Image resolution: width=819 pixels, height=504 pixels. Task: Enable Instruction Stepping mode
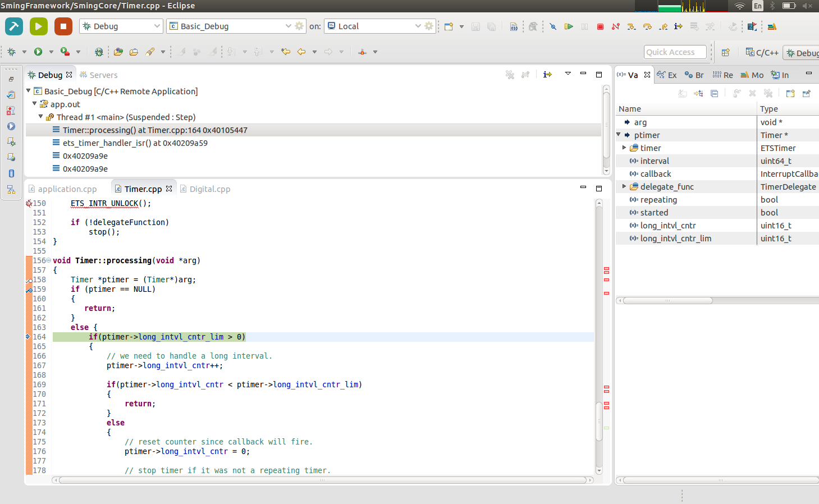click(677, 26)
